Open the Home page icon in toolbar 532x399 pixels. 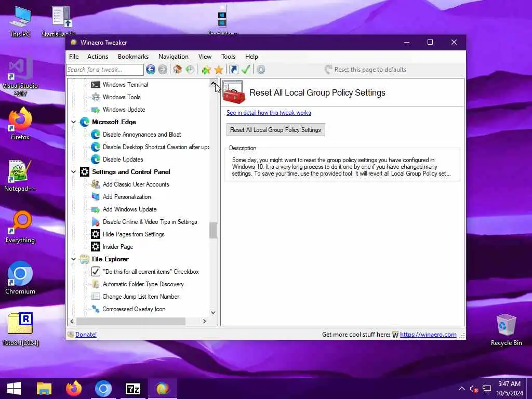click(177, 70)
